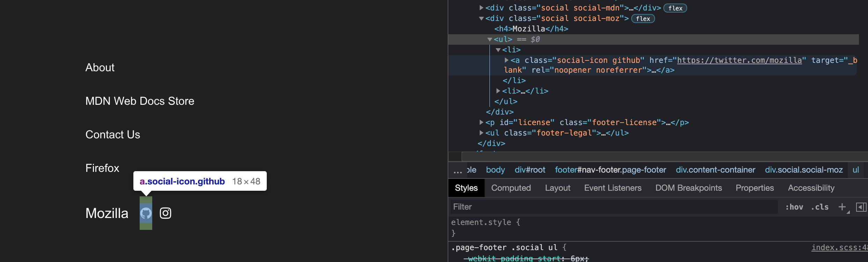Click the Instagram icon next to Mozilla

[x=165, y=213]
